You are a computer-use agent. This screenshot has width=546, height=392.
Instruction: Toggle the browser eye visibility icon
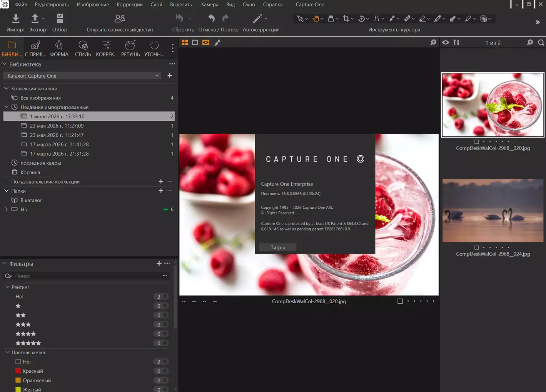click(x=446, y=42)
